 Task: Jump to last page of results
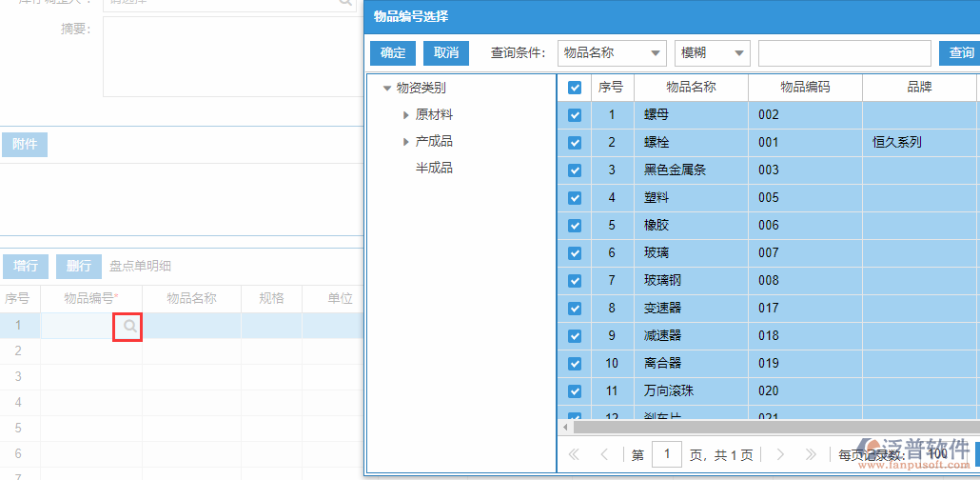pos(811,454)
